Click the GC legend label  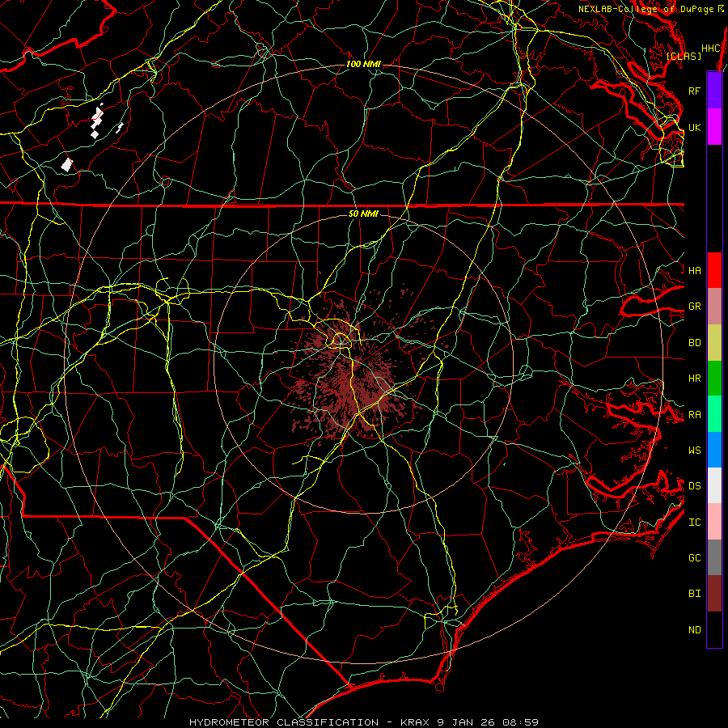[694, 557]
